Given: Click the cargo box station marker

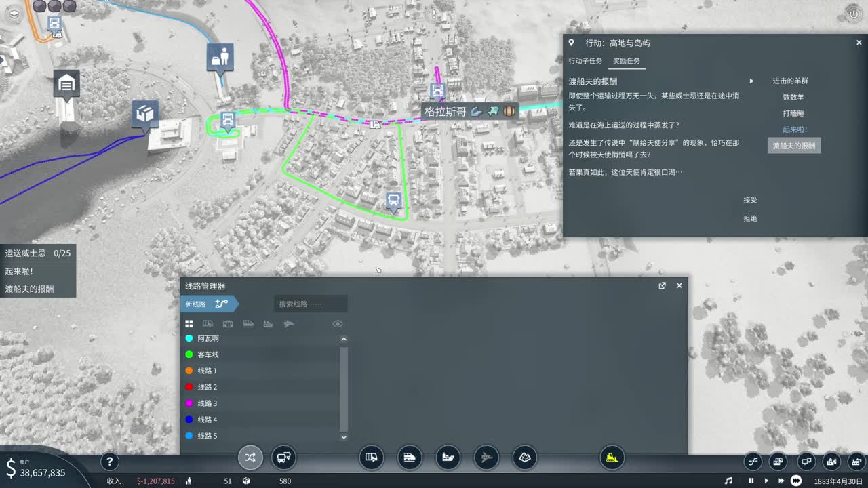Looking at the screenshot, I should tap(145, 115).
